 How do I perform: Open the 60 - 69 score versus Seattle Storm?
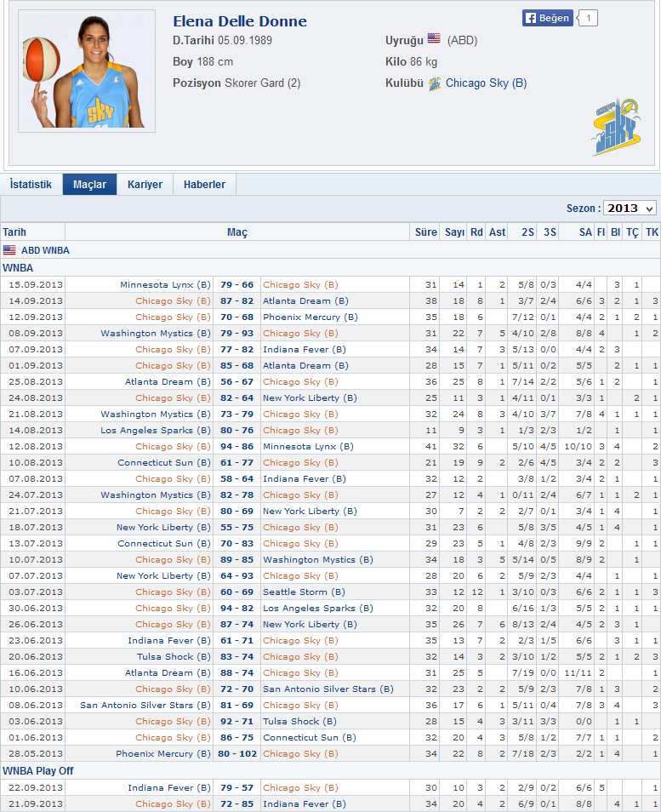point(236,592)
